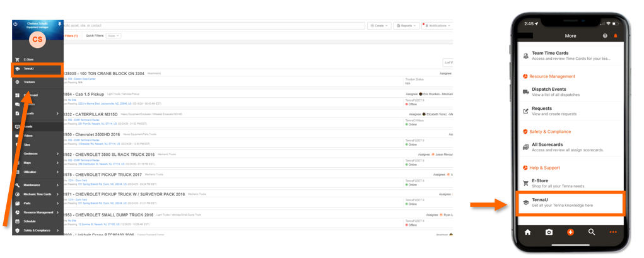The image size is (644, 258).
Task: Open the Quick Filters None dropdown
Action: coord(114,36)
